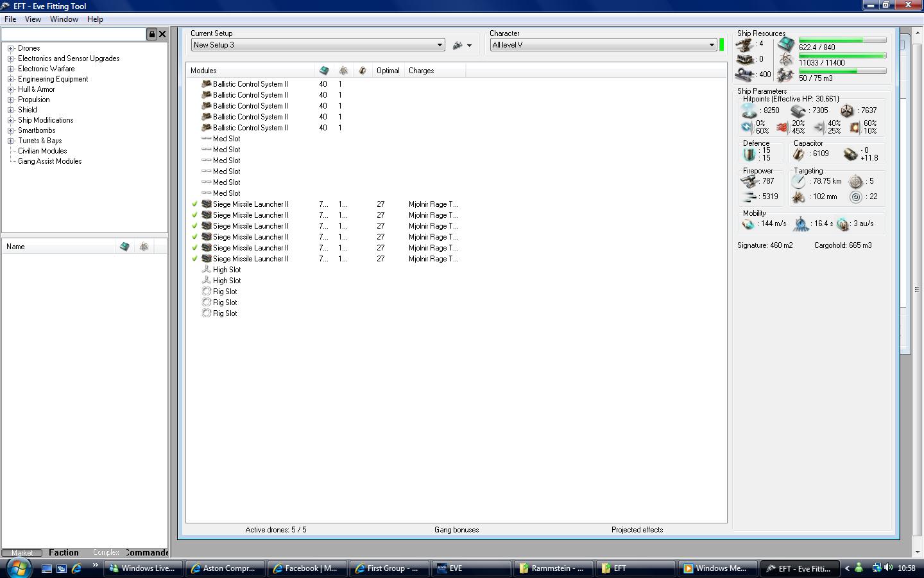Open the Gang bonuses panel
Viewport: 924px width, 578px height.
pos(456,530)
